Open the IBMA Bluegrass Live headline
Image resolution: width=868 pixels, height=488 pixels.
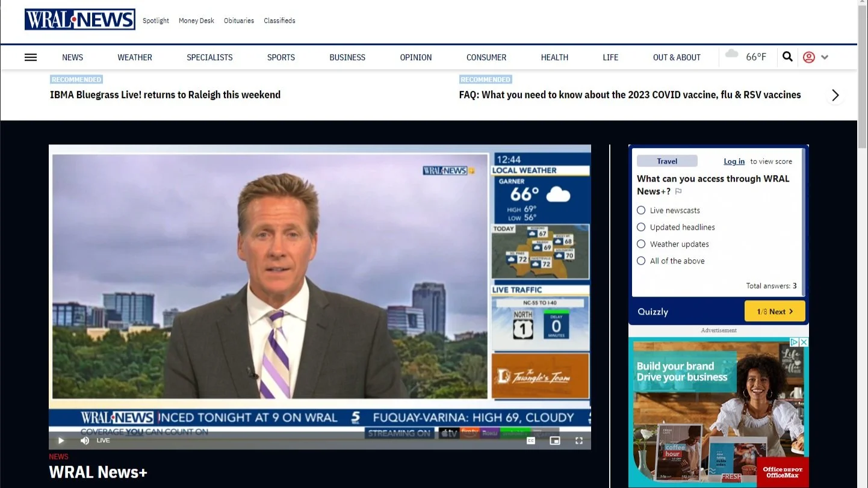(x=165, y=94)
